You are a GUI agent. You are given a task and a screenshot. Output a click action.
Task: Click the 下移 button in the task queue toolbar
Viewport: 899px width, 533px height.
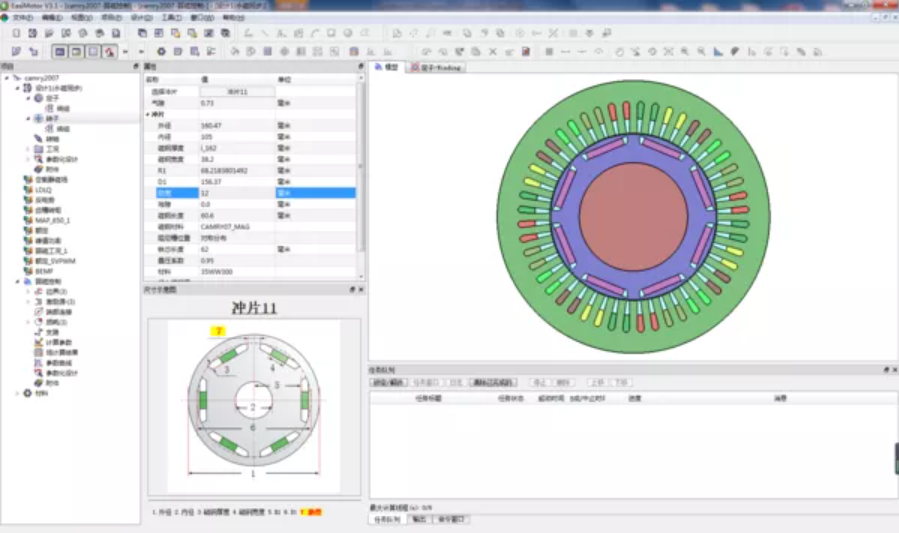pyautogui.click(x=620, y=382)
